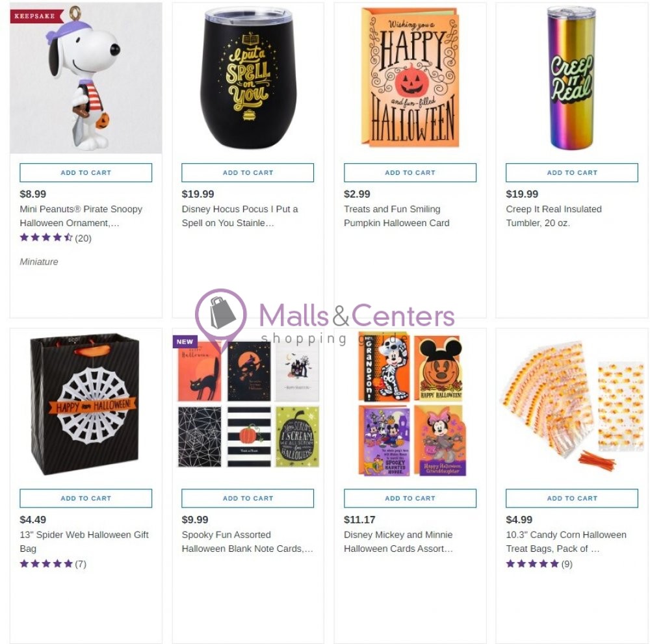Image resolution: width=650 pixels, height=644 pixels.
Task: Click the NEW badge on Spooky Fun cards
Action: [185, 341]
